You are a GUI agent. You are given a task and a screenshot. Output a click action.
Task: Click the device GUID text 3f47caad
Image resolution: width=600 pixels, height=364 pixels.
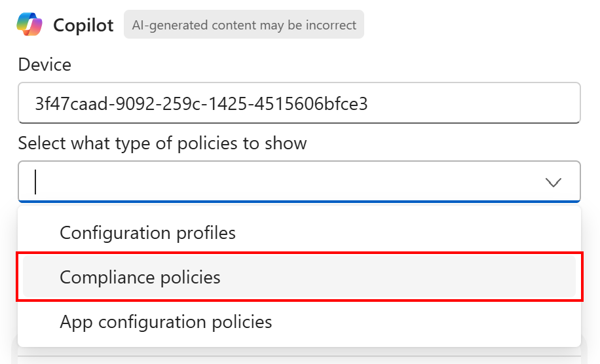tap(200, 103)
